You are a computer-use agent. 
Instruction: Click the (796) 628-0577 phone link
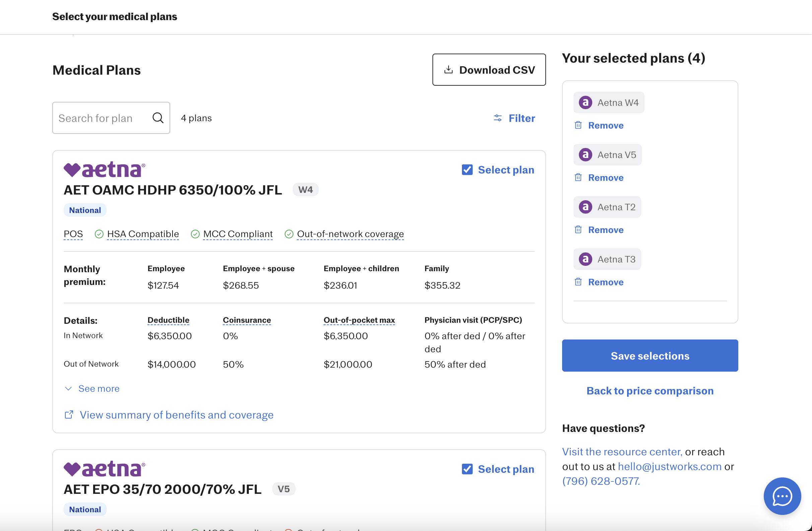click(x=601, y=481)
